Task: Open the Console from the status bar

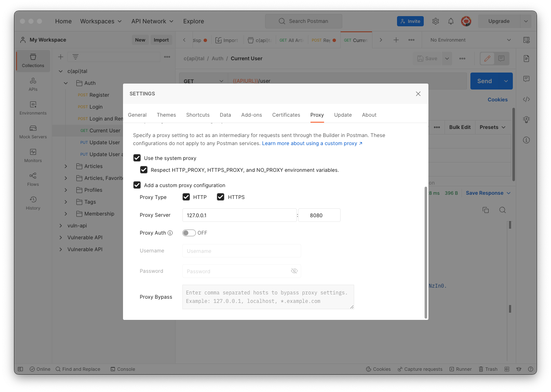Action: (x=123, y=369)
